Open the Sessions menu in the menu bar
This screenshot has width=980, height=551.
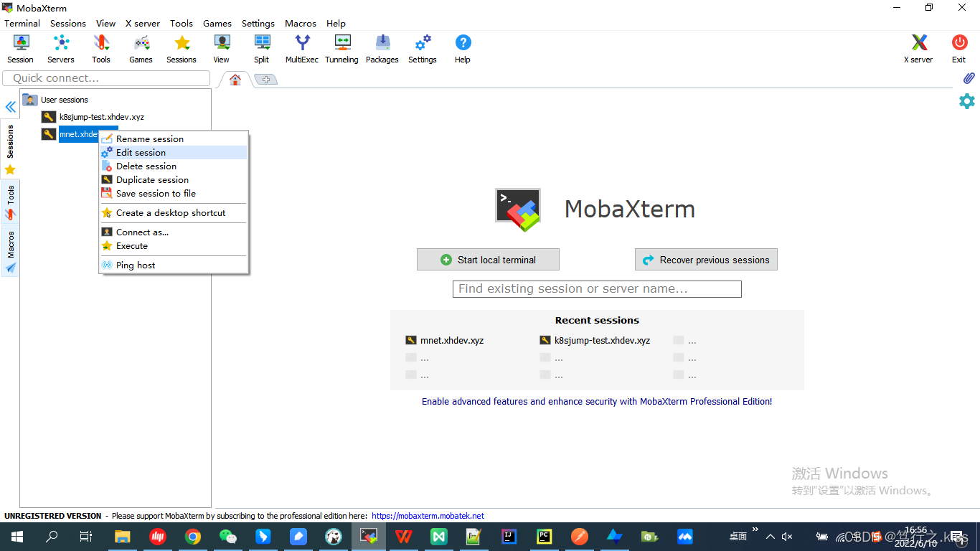(x=68, y=23)
